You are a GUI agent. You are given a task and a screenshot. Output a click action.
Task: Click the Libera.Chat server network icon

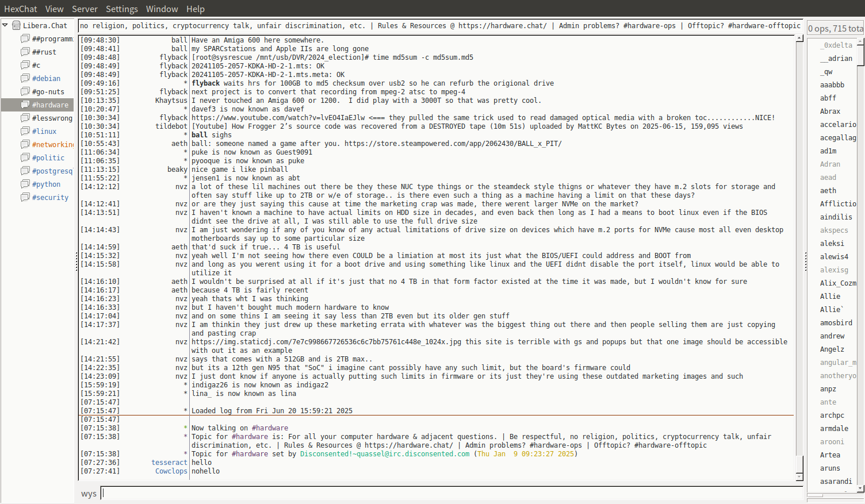tap(16, 25)
